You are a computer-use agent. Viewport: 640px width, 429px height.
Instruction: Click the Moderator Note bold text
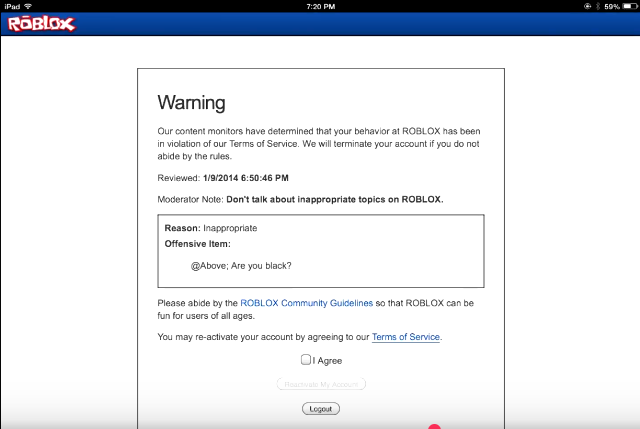pos(334,199)
